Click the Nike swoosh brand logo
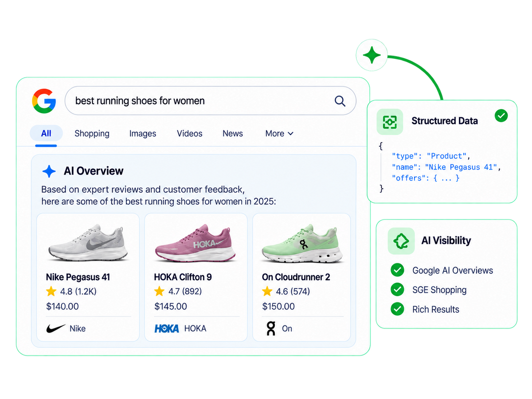The height and width of the screenshot is (399, 532). click(55, 329)
